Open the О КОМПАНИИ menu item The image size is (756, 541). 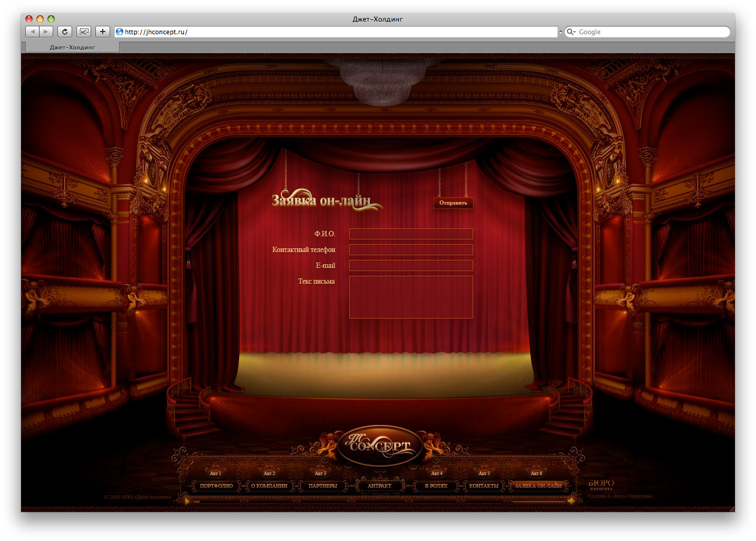click(x=269, y=486)
